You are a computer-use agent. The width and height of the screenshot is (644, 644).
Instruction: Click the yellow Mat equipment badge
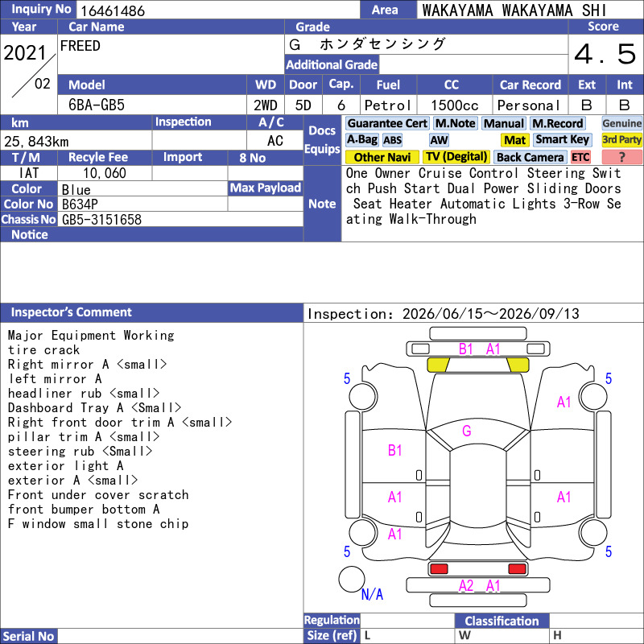515,140
